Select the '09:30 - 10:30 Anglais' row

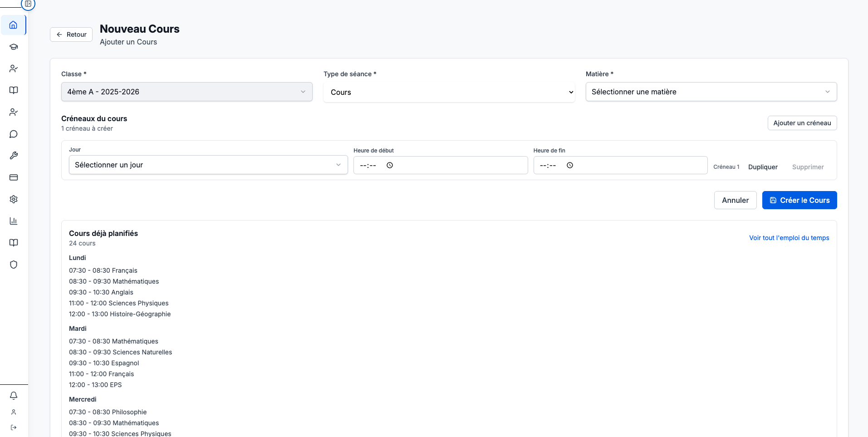click(101, 292)
